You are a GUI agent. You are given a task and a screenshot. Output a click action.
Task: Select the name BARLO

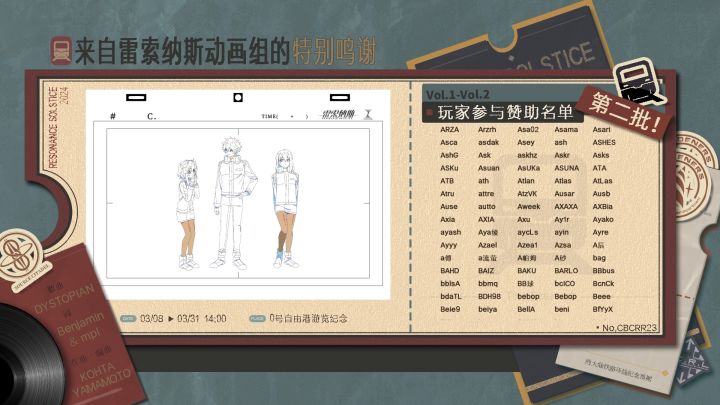point(566,271)
